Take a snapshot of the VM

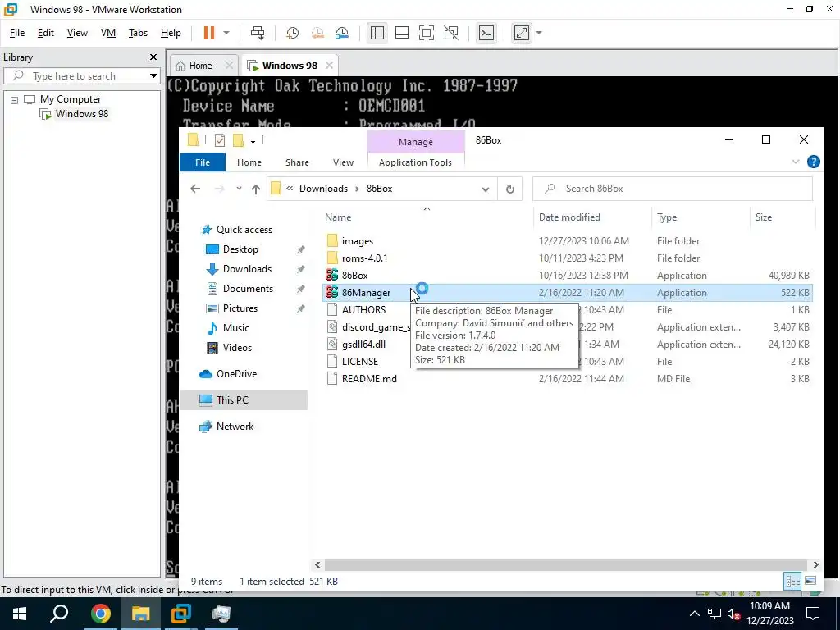292,33
